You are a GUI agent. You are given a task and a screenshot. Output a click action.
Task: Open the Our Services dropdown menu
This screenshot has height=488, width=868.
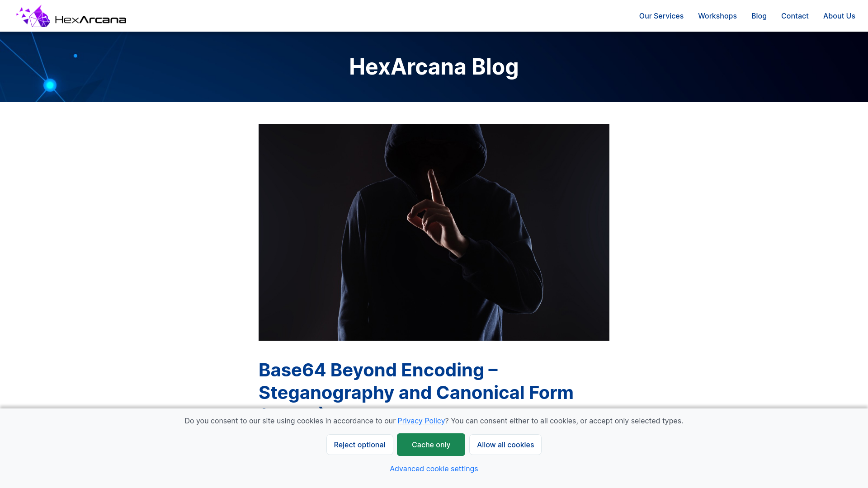660,15
